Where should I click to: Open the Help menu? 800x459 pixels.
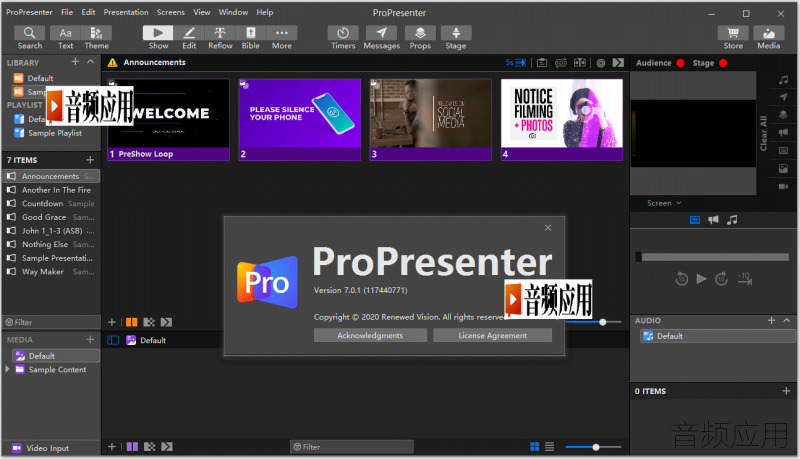pyautogui.click(x=264, y=12)
